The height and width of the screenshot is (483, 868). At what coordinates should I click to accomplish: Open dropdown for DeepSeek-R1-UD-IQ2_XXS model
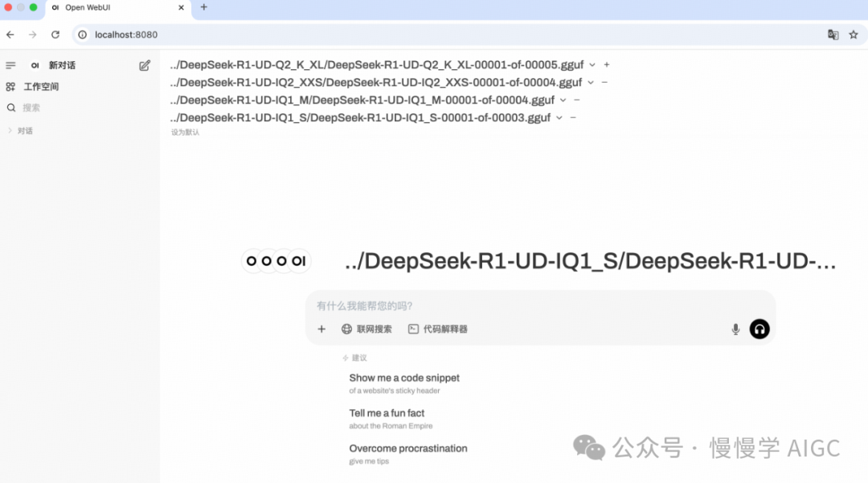click(591, 83)
